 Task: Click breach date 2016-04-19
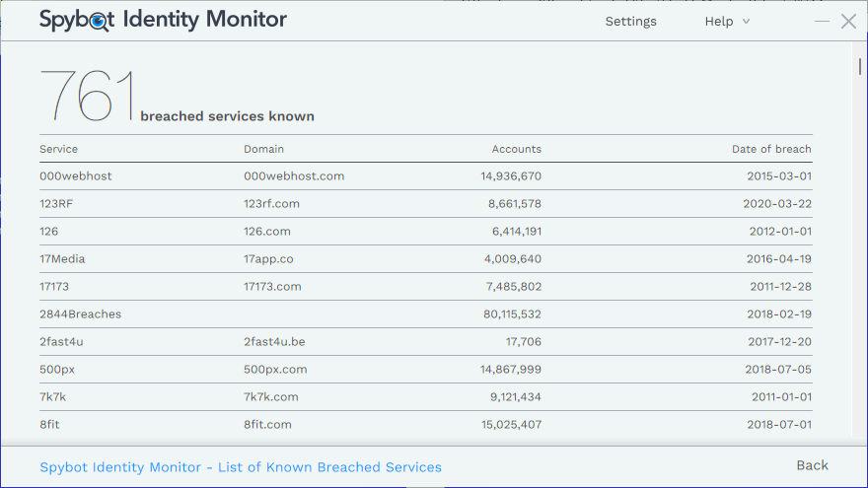coord(779,259)
